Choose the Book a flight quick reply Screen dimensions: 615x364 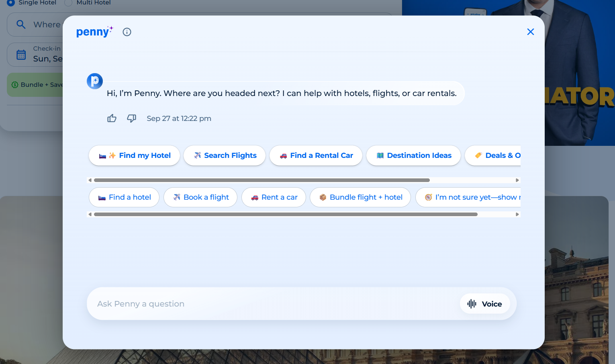[200, 197]
